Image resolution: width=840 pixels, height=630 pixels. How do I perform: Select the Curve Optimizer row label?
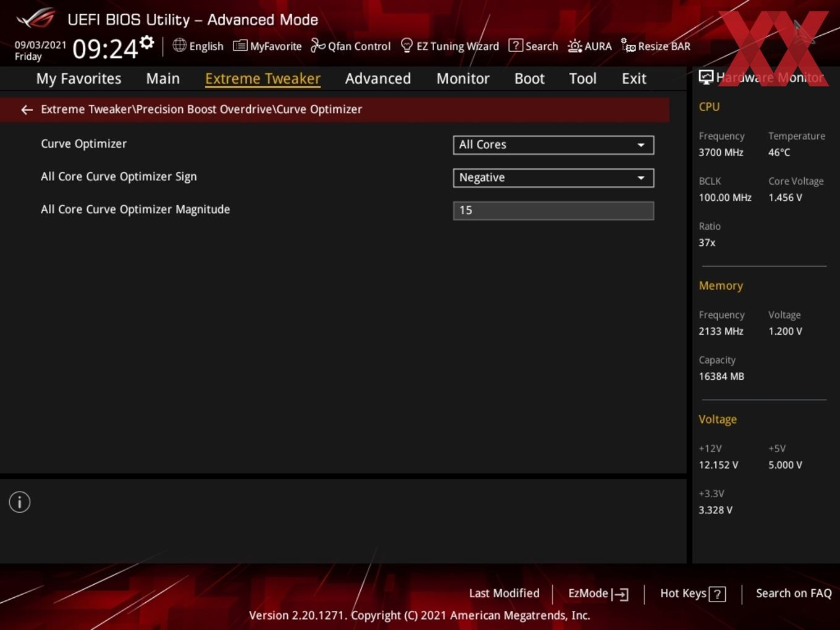tap(83, 143)
